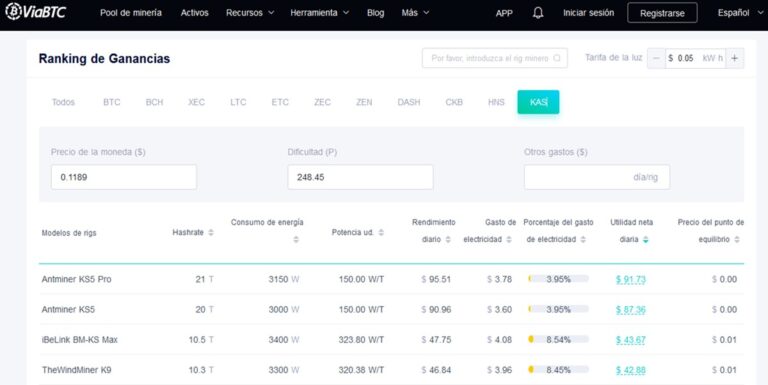Select the Todos coin tab
The image size is (768, 385).
coord(63,102)
